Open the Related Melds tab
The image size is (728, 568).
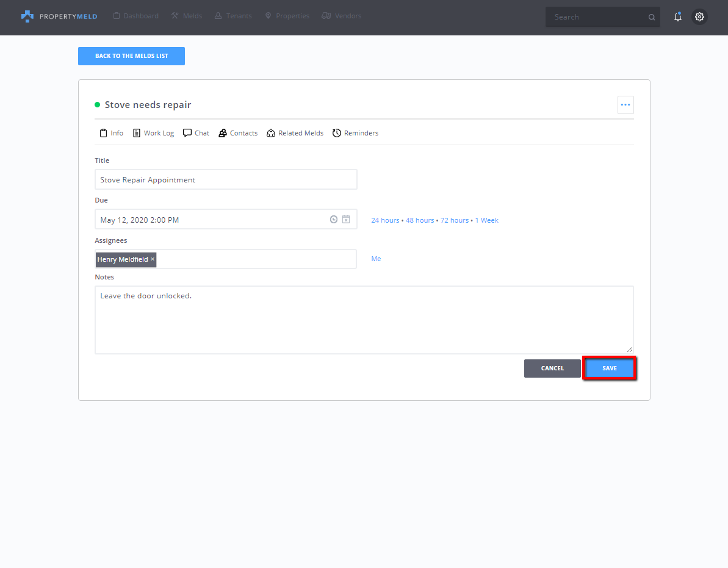[295, 133]
